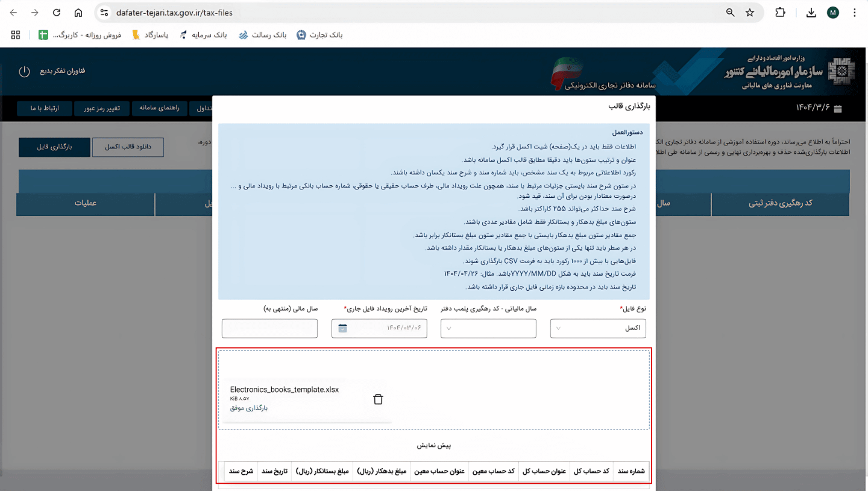Click the شماره سند column header

click(x=631, y=471)
